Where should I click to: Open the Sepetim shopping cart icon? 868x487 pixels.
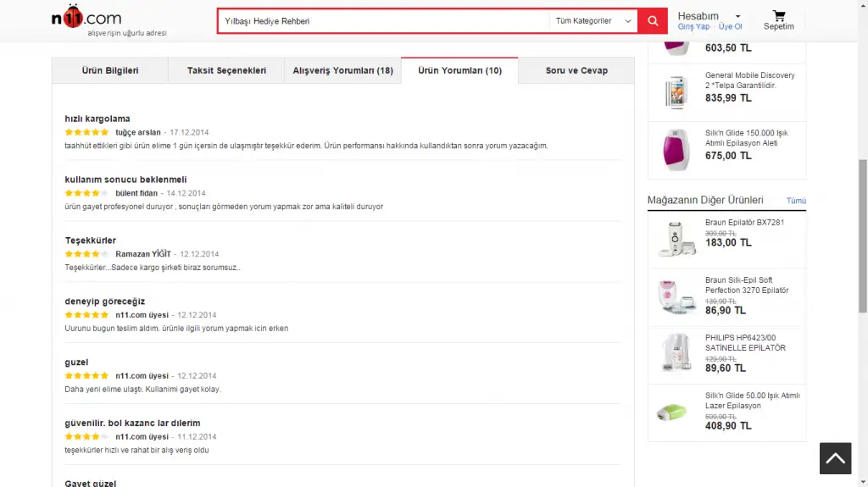point(778,20)
